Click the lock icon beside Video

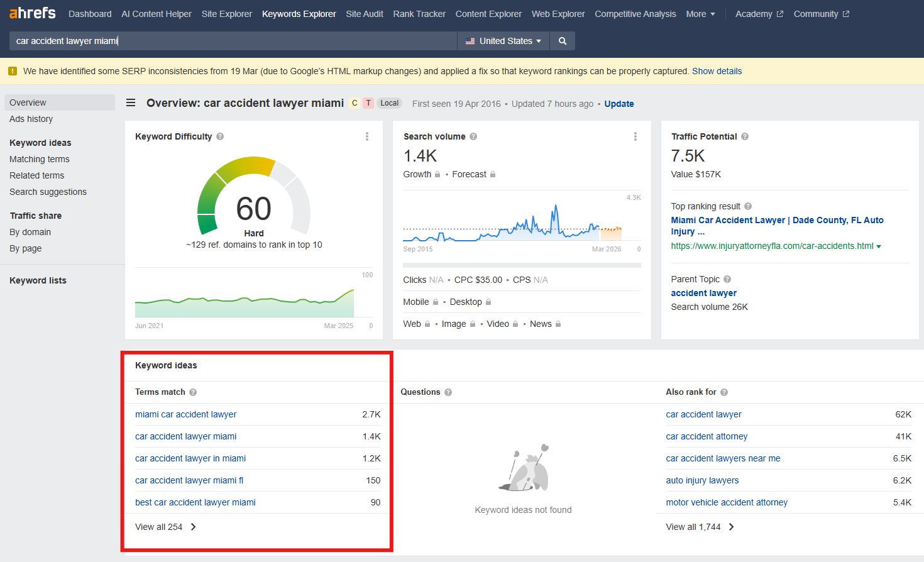tap(515, 324)
